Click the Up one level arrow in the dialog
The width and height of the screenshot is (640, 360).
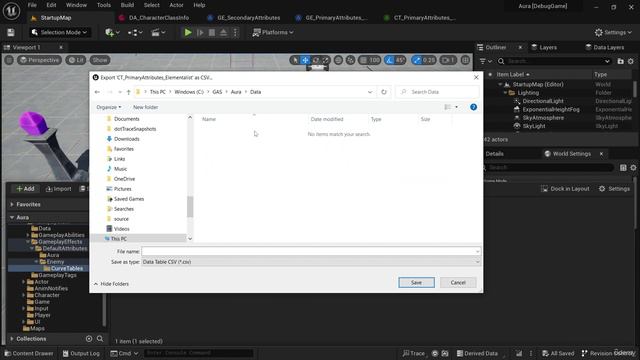[x=129, y=92]
